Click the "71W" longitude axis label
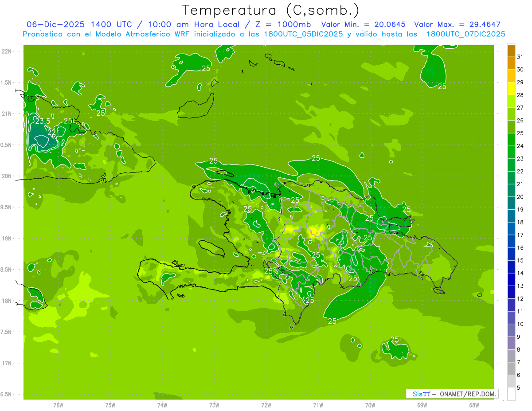 point(318,405)
